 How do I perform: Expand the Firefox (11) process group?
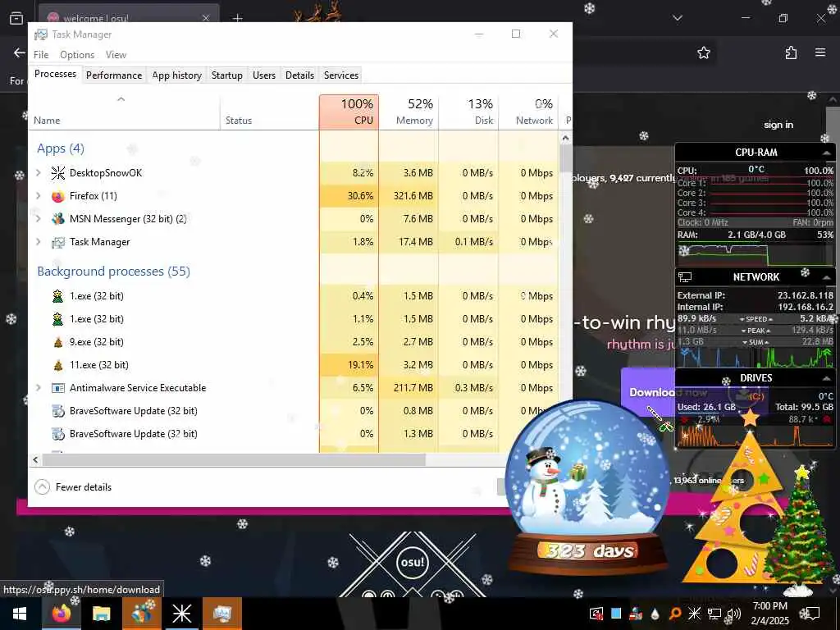(39, 195)
